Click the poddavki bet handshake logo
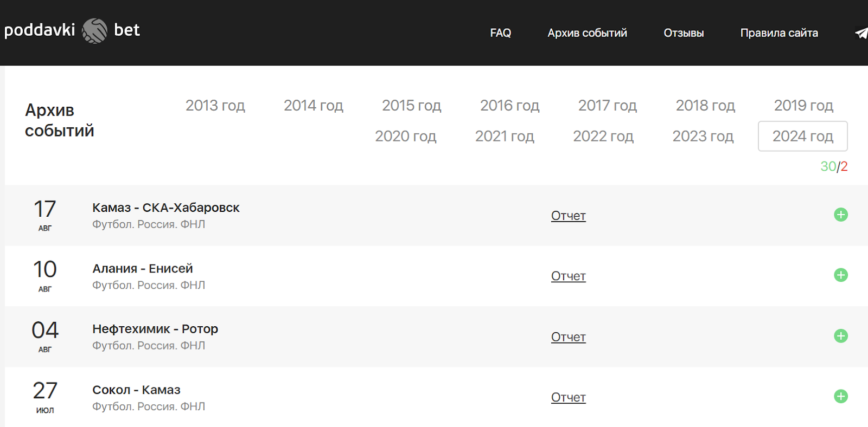Screen dimensions: 868x427 click(x=94, y=31)
